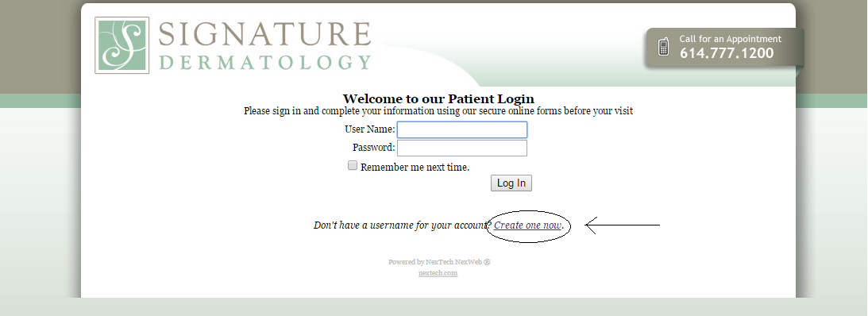This screenshot has height=316, width=868.
Task: Click the Welcome to our Patient Login heading
Action: 438,99
